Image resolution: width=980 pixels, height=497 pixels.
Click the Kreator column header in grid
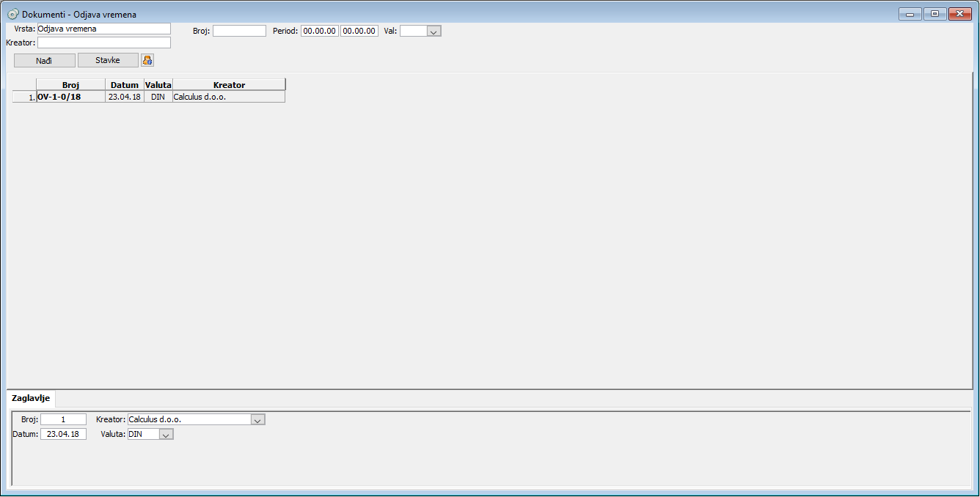point(229,85)
